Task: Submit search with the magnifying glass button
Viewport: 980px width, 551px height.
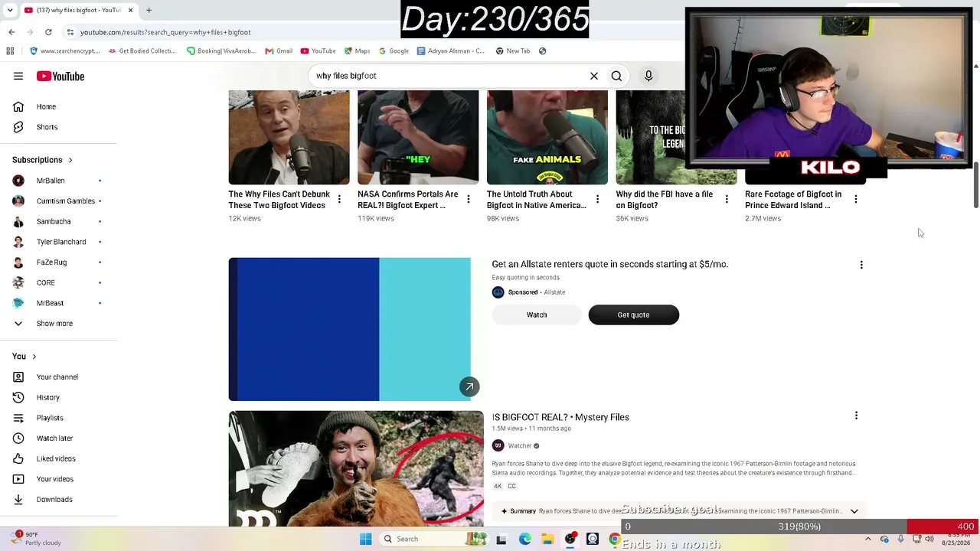Action: click(x=616, y=76)
